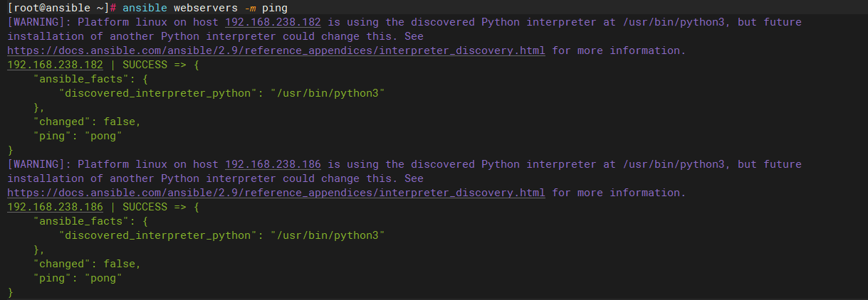Viewport: 868px width, 300px height.
Task: Click the "changed": false line in 192.168.238.182 result
Action: pos(87,122)
